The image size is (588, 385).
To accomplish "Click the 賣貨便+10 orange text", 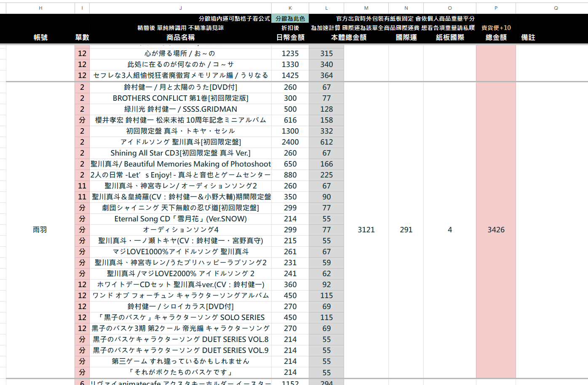I will [x=496, y=28].
